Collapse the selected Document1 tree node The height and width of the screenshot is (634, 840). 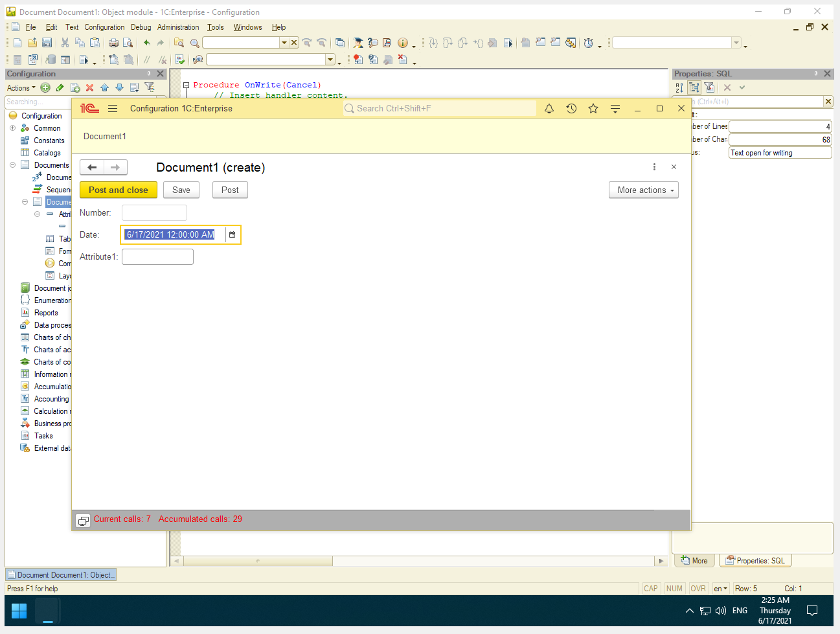click(x=25, y=202)
